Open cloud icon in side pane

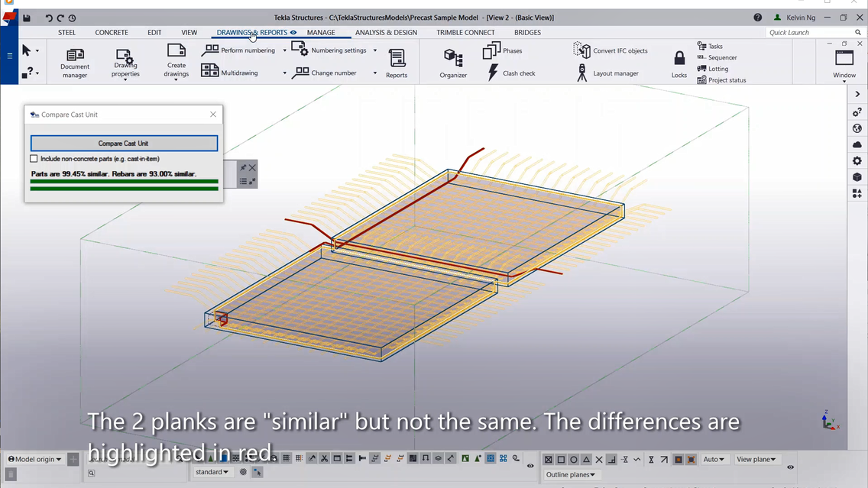pyautogui.click(x=857, y=144)
